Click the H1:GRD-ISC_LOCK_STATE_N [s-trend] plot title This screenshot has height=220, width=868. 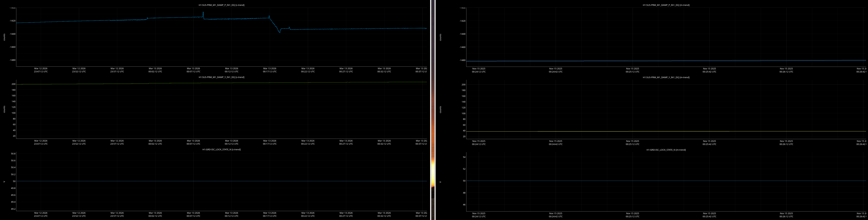pyautogui.click(x=221, y=149)
